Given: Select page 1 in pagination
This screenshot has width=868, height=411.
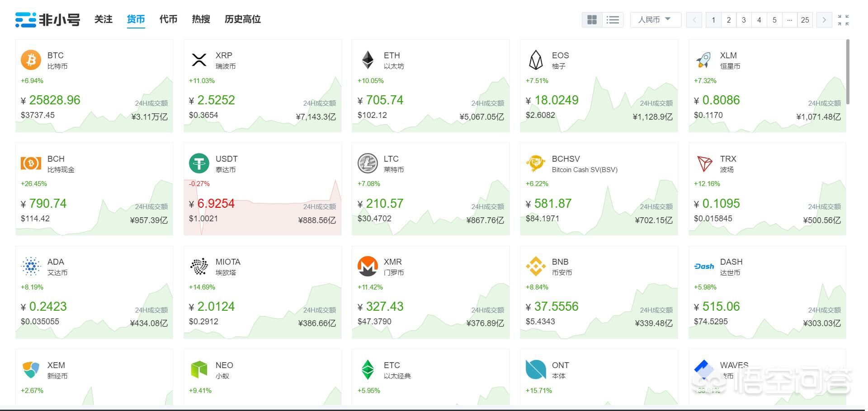Looking at the screenshot, I should point(713,20).
